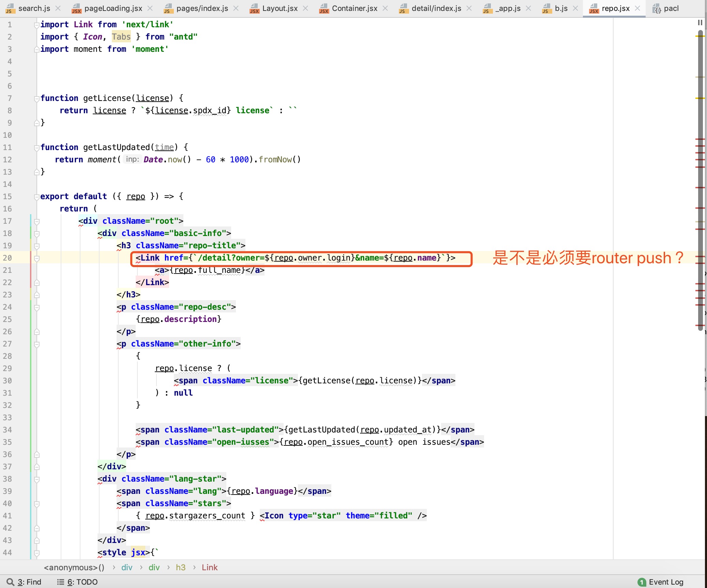Click the yellow warning stripe near scrollbar top
707x588 pixels.
(x=700, y=36)
